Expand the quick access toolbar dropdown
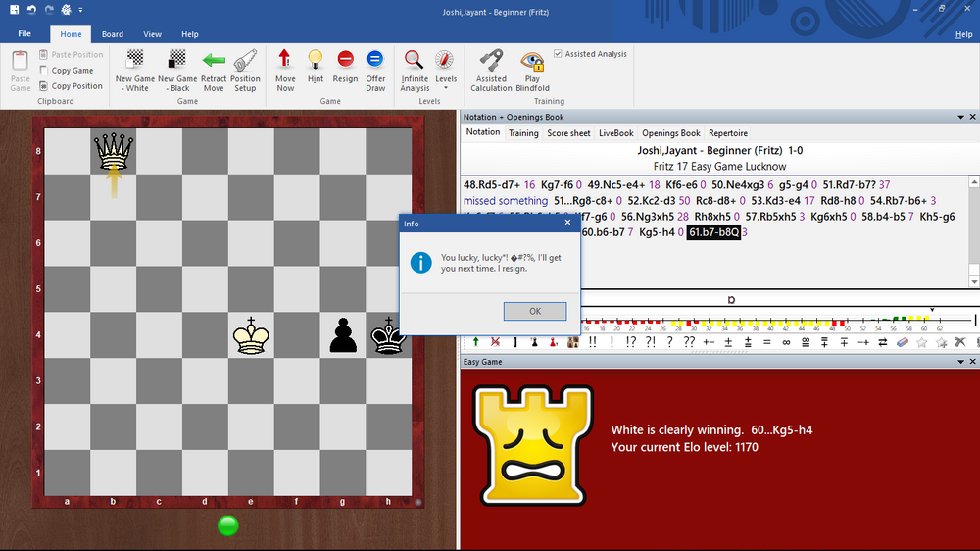The height and width of the screenshot is (551, 980). point(80,10)
